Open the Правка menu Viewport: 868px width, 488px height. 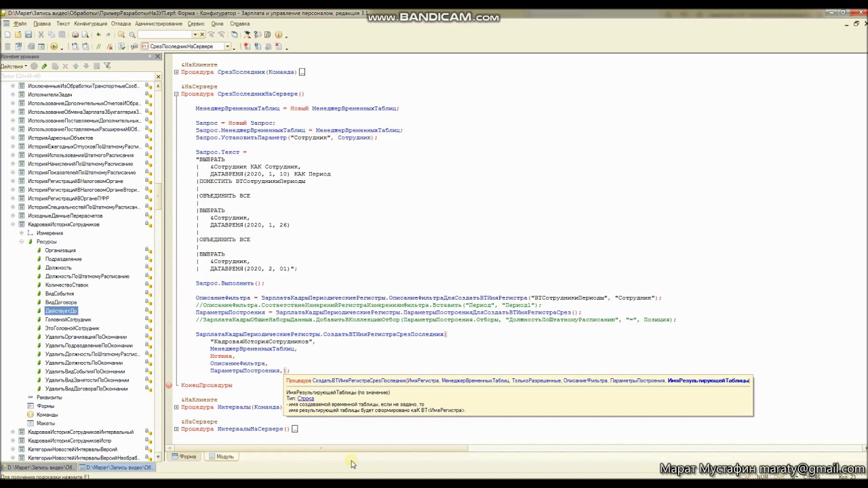coord(42,24)
